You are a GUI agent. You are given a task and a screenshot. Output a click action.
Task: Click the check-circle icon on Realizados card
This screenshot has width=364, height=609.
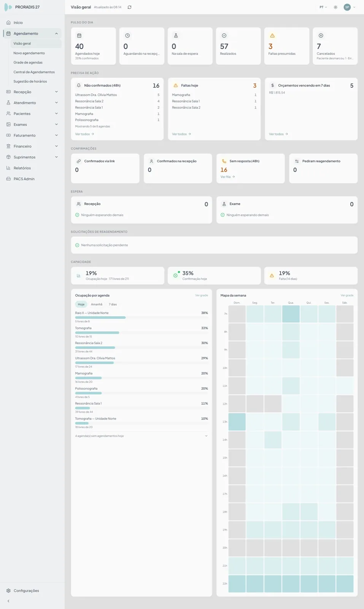(x=224, y=36)
